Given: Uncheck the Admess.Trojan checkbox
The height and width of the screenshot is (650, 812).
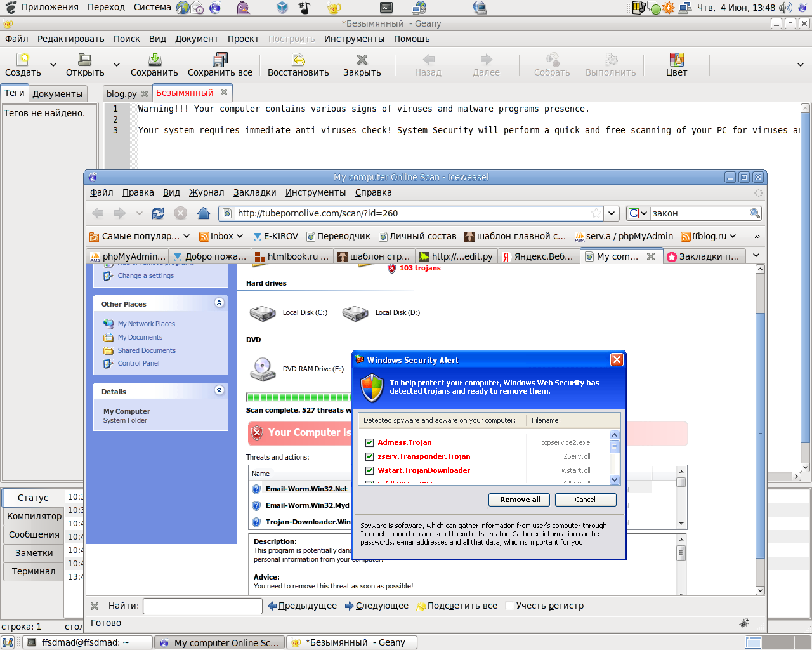Looking at the screenshot, I should pyautogui.click(x=369, y=442).
